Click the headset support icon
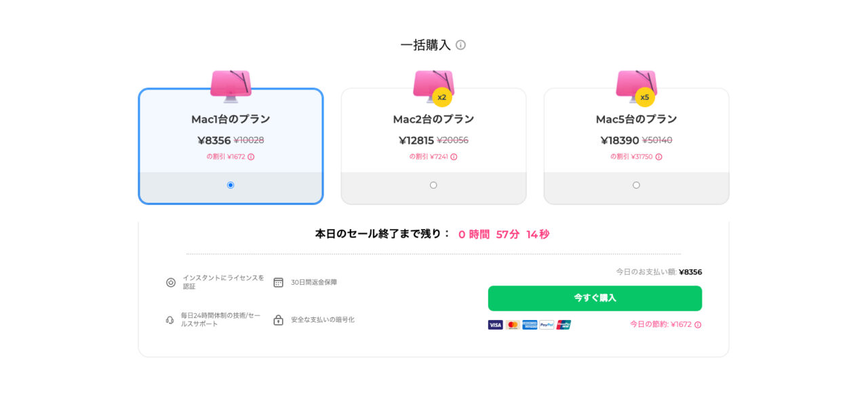This screenshot has height=394, width=868. point(170,319)
